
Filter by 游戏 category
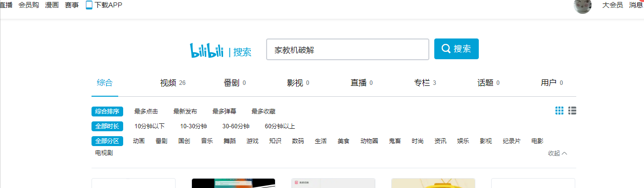click(252, 141)
